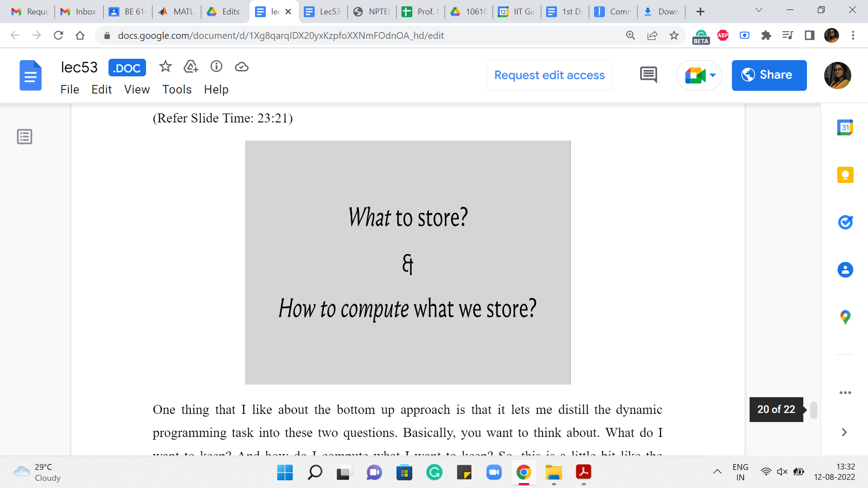Open document status cloud icon
The height and width of the screenshot is (488, 868).
point(241,67)
